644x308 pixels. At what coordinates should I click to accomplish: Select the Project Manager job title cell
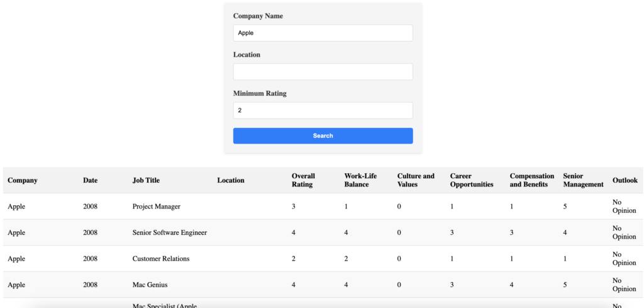(x=157, y=207)
